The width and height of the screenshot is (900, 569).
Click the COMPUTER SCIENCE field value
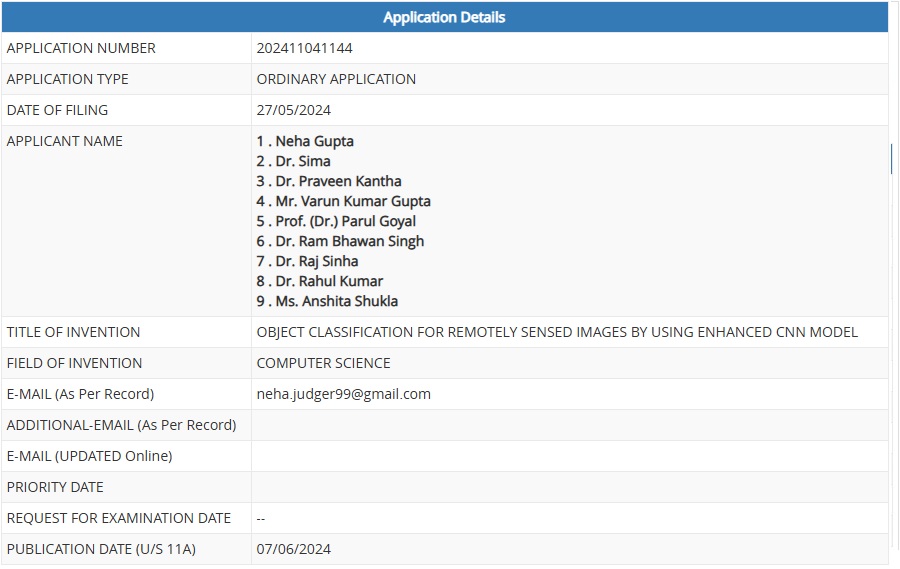pos(323,363)
